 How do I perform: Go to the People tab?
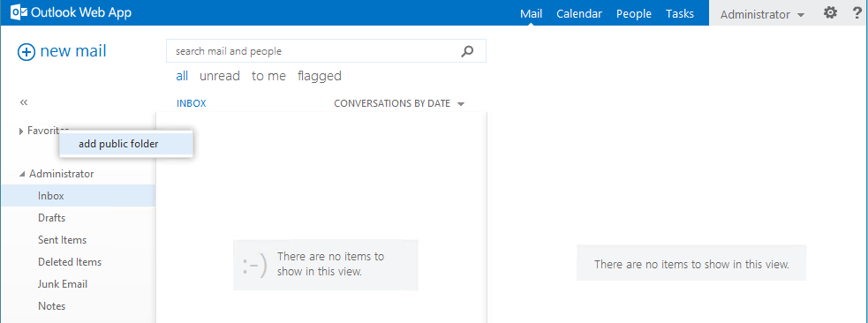[x=634, y=14]
